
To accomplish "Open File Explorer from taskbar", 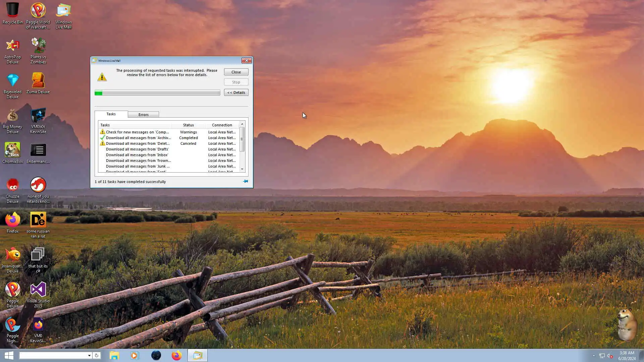I will click(x=114, y=356).
